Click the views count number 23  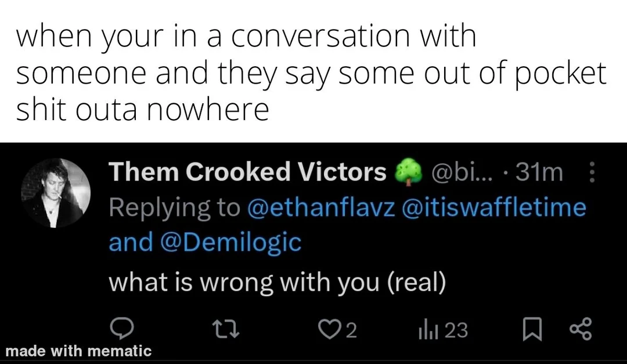456,330
